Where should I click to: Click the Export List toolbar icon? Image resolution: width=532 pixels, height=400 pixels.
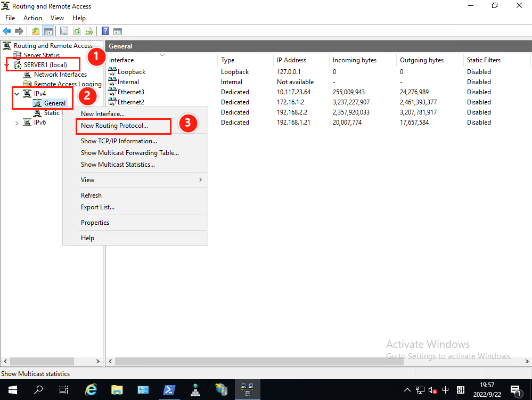pos(89,31)
